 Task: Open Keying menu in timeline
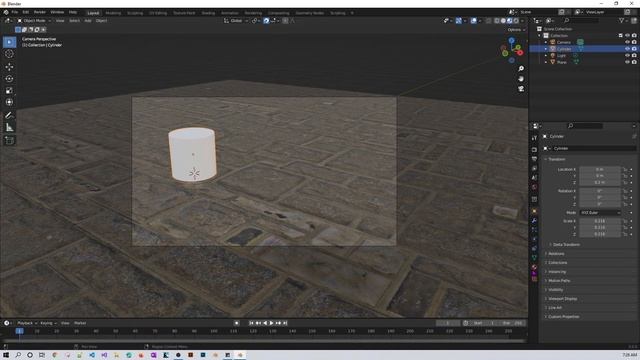tap(48, 323)
